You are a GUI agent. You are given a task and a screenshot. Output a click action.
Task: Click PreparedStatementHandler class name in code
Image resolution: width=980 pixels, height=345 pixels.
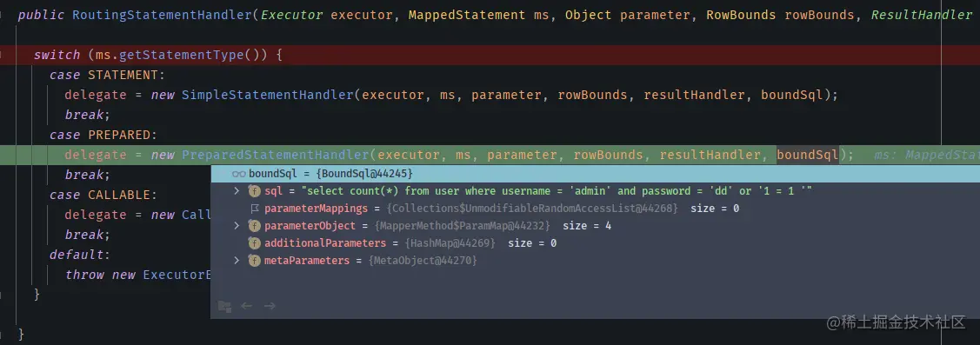point(276,155)
